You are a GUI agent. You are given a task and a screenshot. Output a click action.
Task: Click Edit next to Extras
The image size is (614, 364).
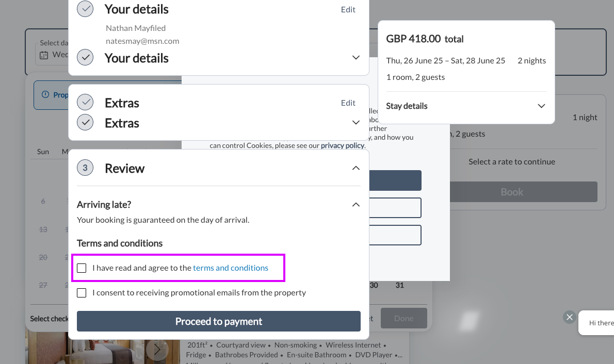(x=348, y=103)
